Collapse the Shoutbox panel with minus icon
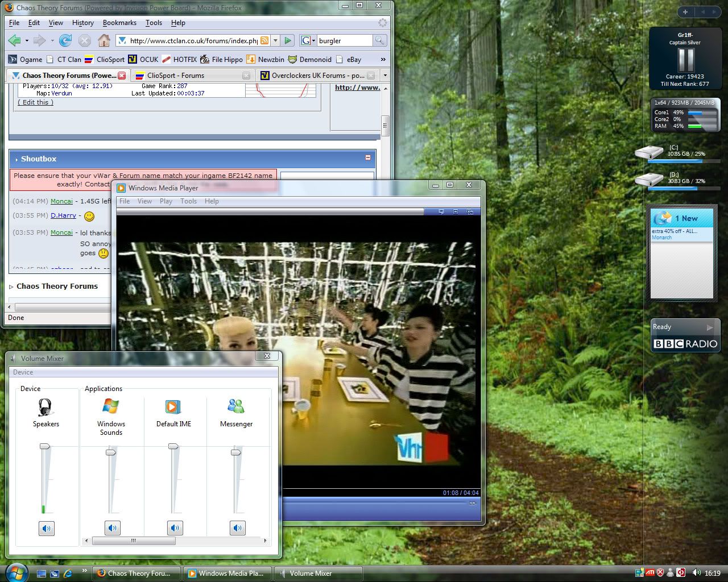 pyautogui.click(x=367, y=158)
